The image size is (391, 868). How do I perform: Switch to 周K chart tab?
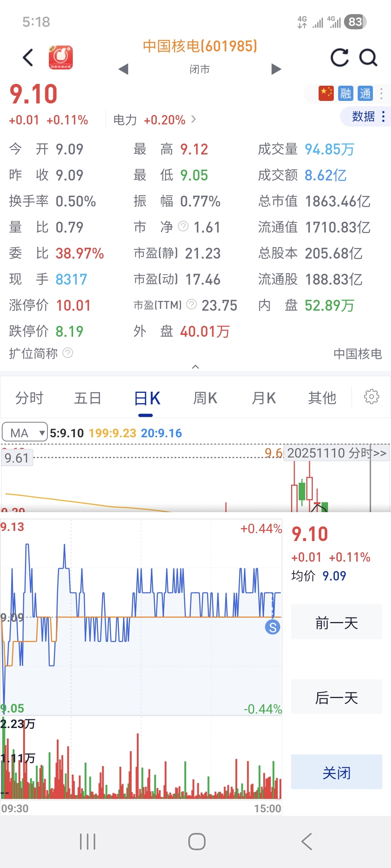tap(205, 398)
